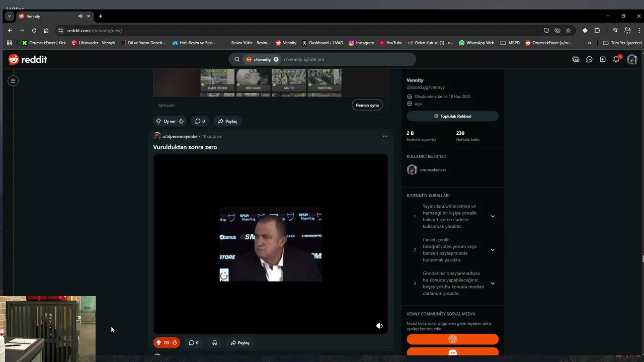The width and height of the screenshot is (644, 362).
Task: Click the Reddit logo home link
Action: click(x=28, y=59)
